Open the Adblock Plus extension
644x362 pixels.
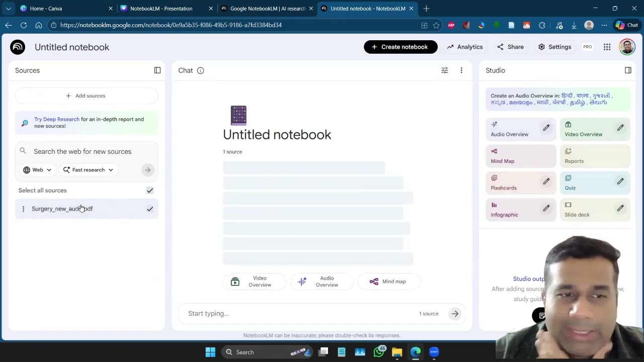click(x=451, y=25)
